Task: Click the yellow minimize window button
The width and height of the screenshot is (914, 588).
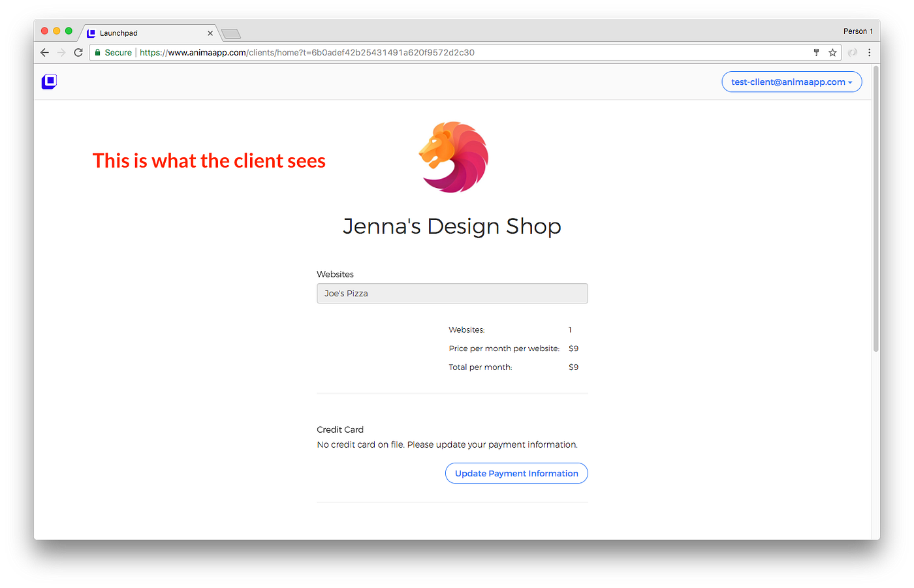Action: tap(57, 31)
